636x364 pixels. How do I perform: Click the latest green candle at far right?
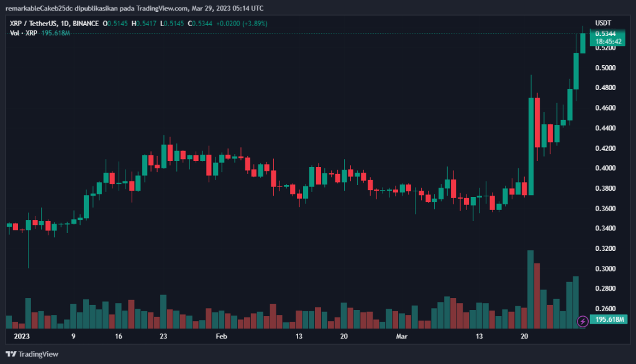[x=583, y=43]
